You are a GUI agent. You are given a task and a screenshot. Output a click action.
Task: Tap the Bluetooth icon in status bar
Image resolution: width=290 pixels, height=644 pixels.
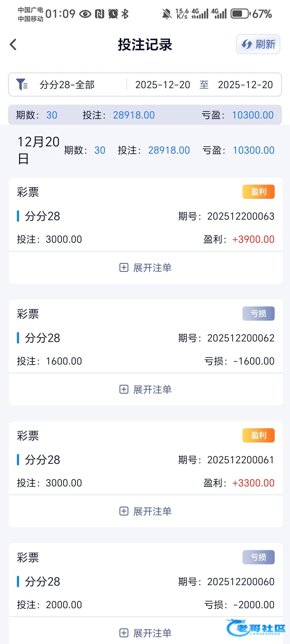coord(125,14)
